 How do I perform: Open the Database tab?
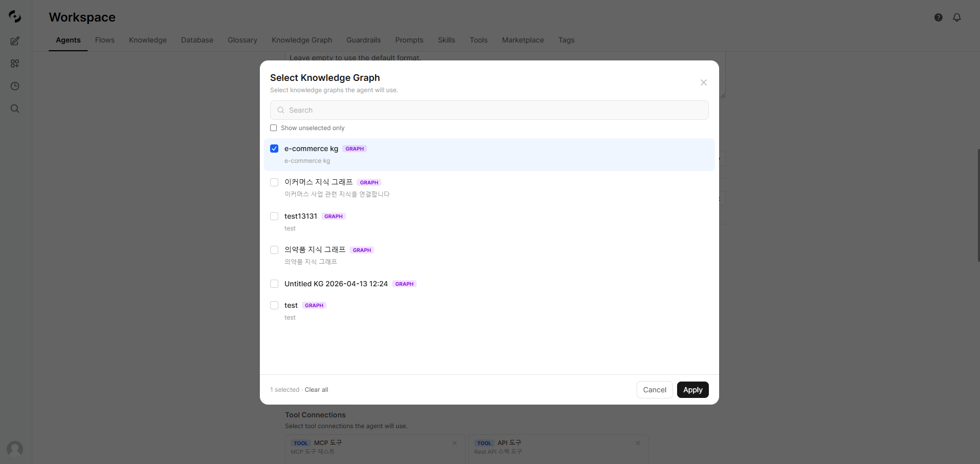click(x=197, y=40)
